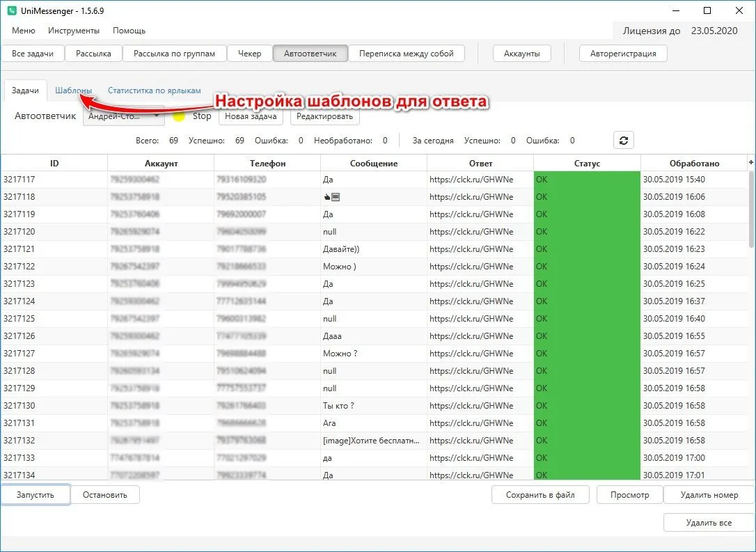The width and height of the screenshot is (756, 552).
Task: Sort by the Статус column header
Action: (588, 164)
